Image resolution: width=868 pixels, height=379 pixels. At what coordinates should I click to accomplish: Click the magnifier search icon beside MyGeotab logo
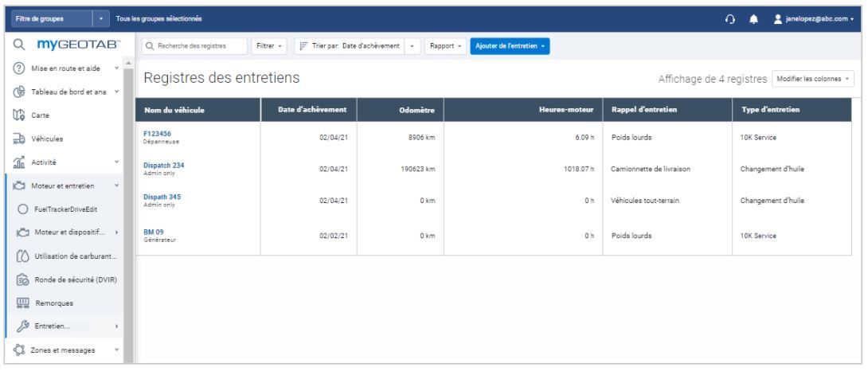pos(18,45)
